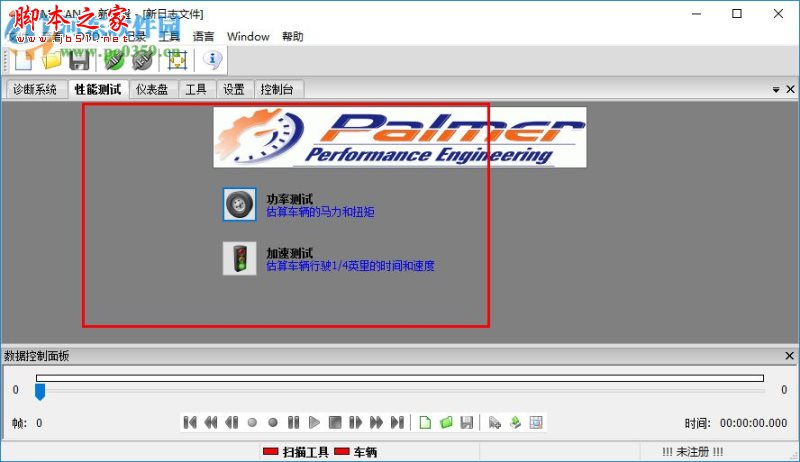Open the 帮助 menu
This screenshot has width=800, height=462.
pos(293,36)
